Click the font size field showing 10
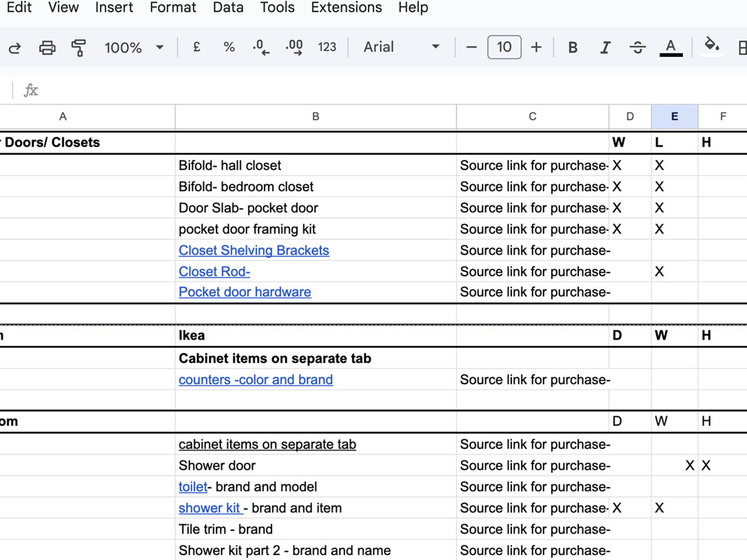 504,47
